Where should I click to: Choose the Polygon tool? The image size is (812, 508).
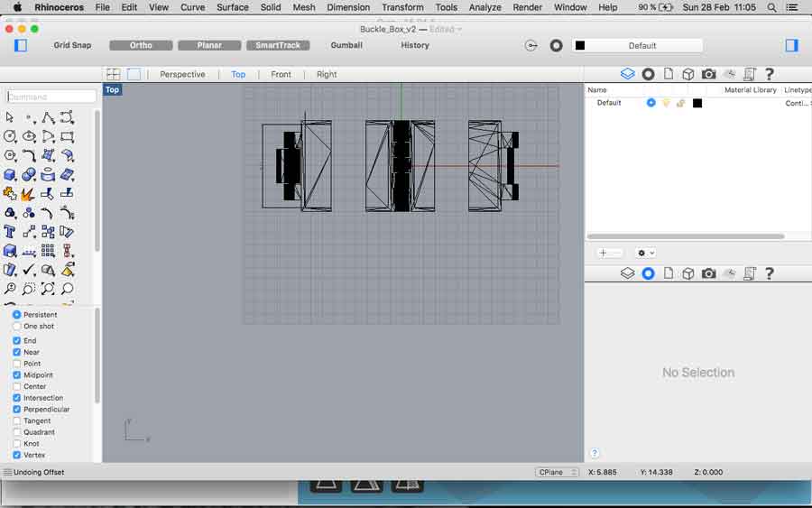[x=10, y=155]
